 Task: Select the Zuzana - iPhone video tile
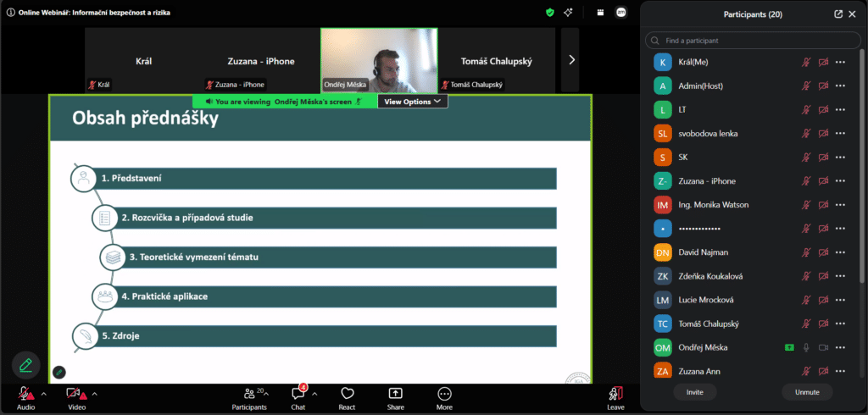[x=261, y=60]
